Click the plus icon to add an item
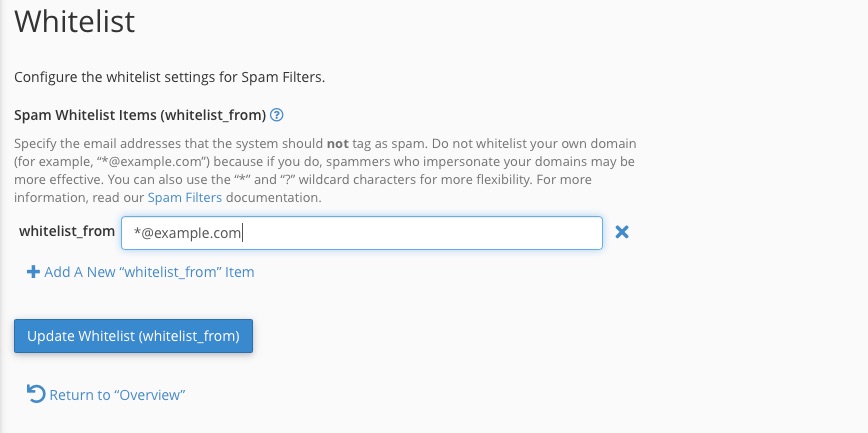The width and height of the screenshot is (868, 433). [x=33, y=271]
